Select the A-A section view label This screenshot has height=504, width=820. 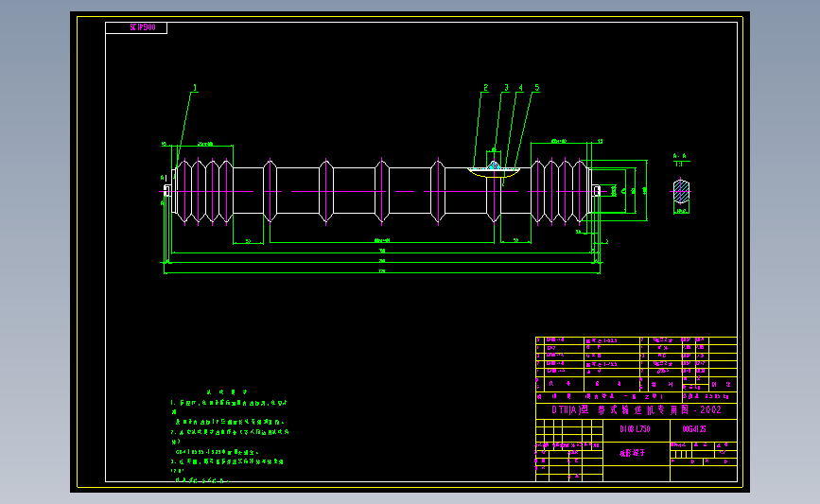tap(679, 156)
